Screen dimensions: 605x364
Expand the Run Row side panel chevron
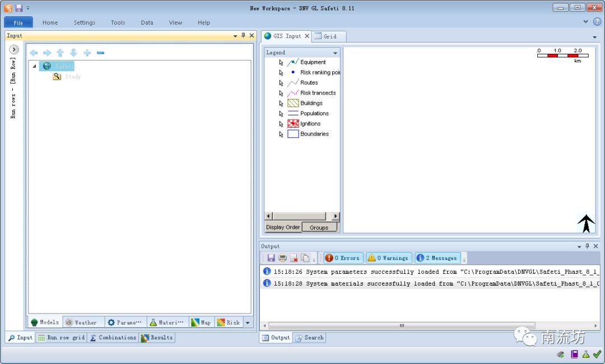14,49
